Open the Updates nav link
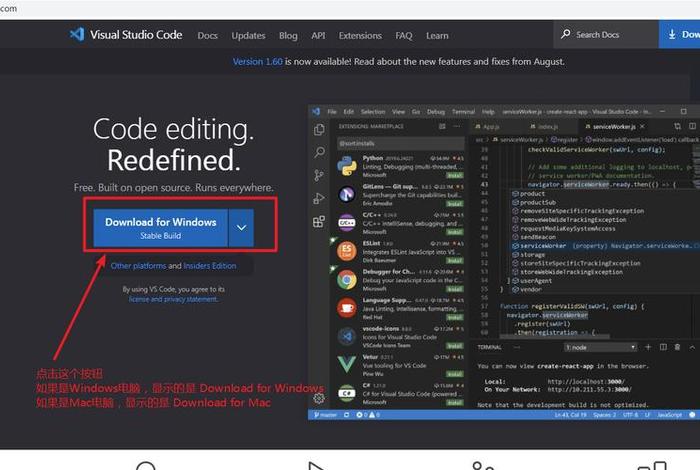The image size is (700, 470). [x=248, y=35]
